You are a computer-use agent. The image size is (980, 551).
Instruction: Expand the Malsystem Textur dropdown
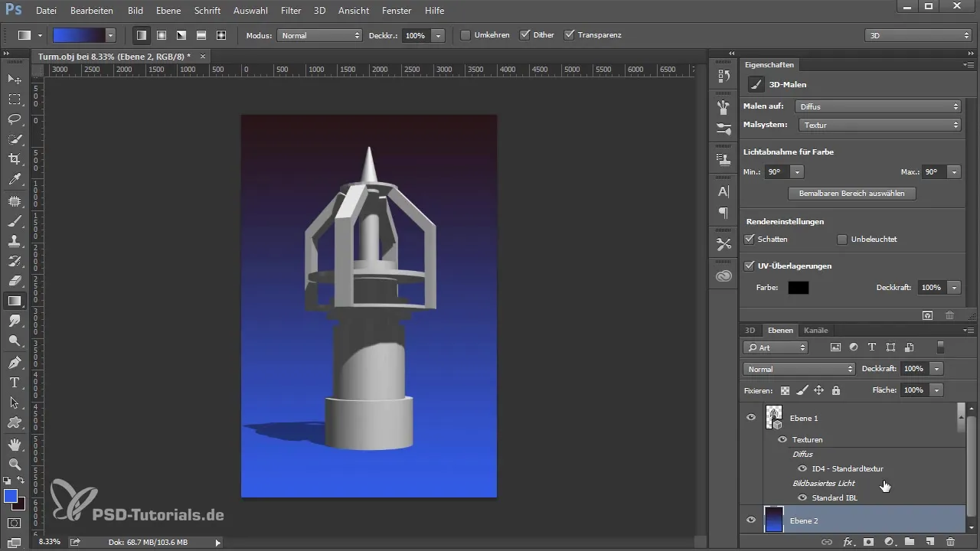pos(880,125)
